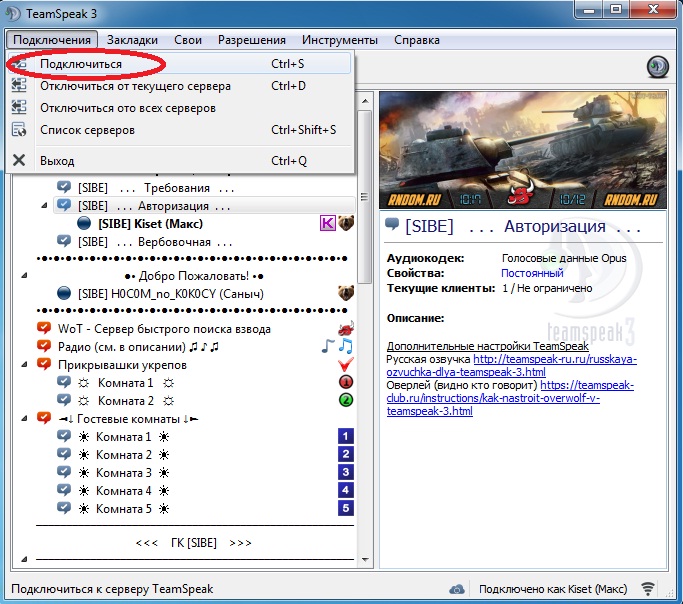Click the disconnect-all-servers icon
The image size is (683, 604).
pos(19,107)
